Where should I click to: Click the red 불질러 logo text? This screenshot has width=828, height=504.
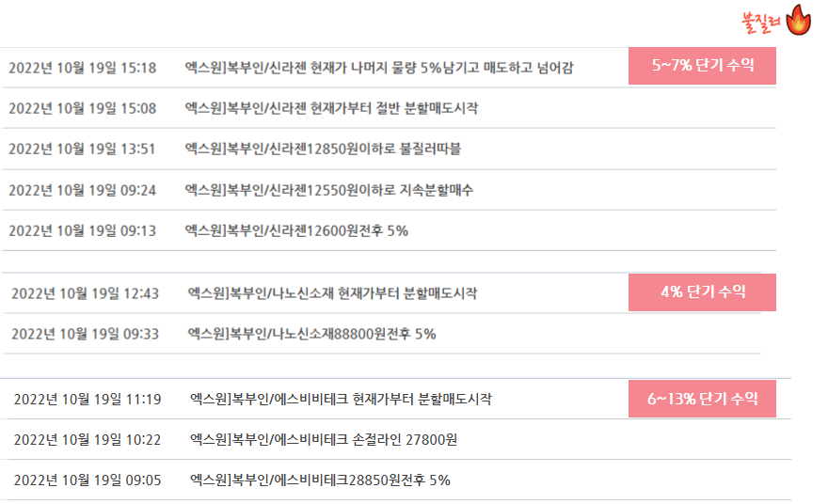pyautogui.click(x=761, y=23)
